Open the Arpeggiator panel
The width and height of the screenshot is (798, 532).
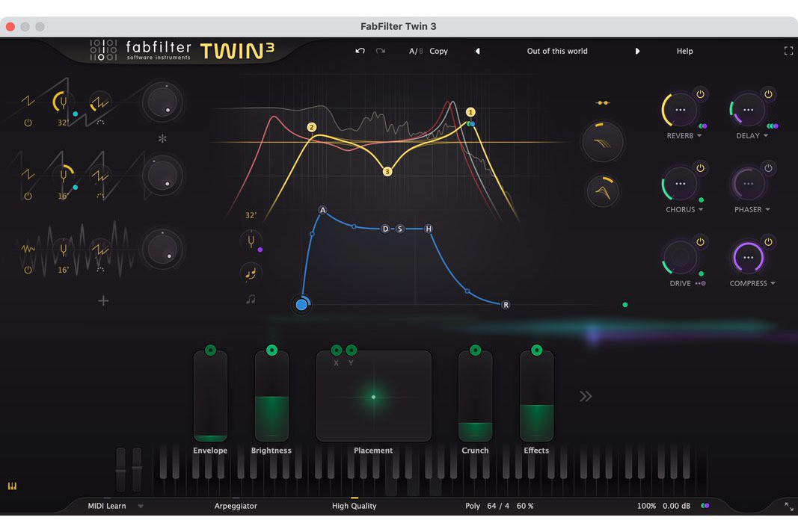tap(236, 506)
